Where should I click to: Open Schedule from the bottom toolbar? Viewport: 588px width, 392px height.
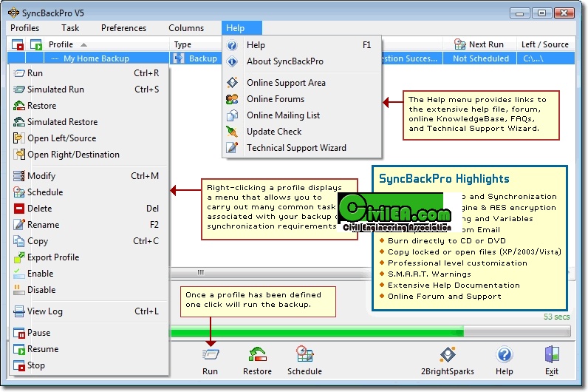tap(304, 354)
